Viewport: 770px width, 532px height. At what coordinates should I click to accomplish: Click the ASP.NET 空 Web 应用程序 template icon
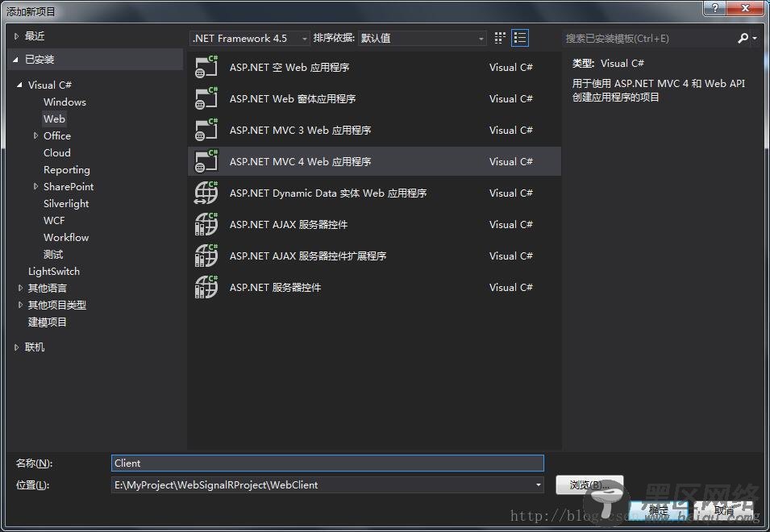point(206,67)
